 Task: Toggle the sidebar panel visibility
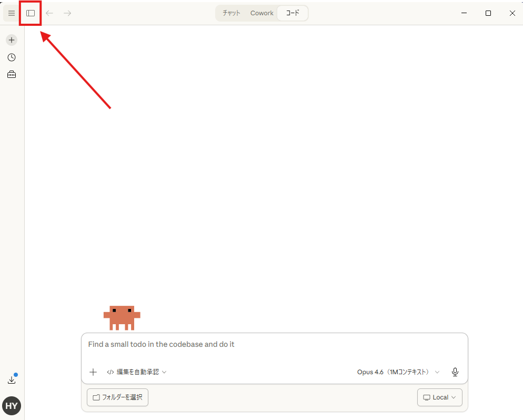30,13
